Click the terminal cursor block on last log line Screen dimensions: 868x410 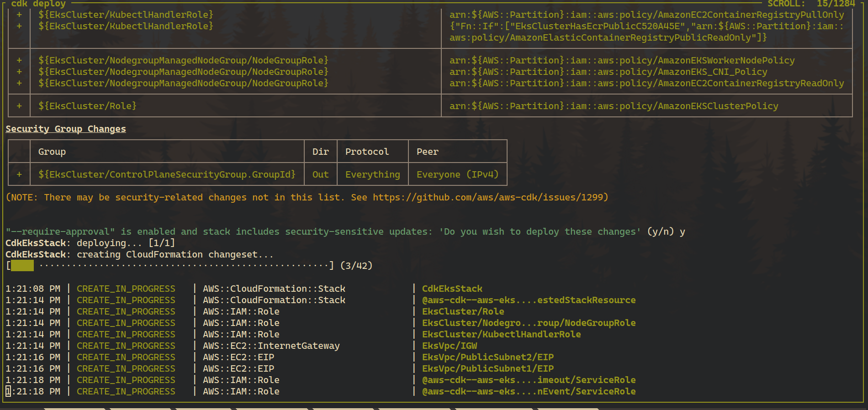click(x=8, y=391)
